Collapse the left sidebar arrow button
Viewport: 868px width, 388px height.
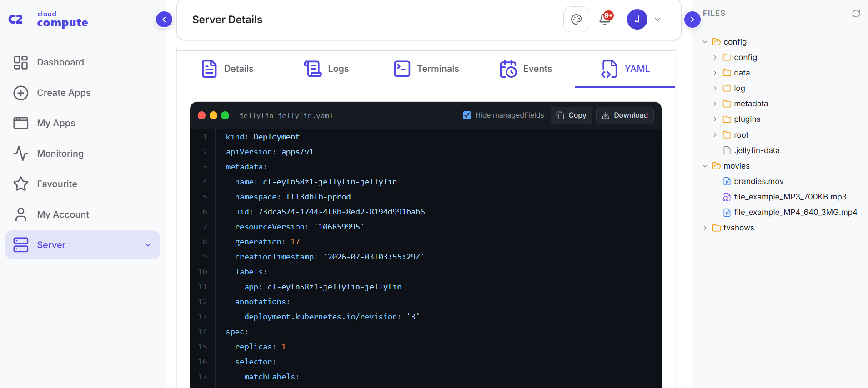pyautogui.click(x=164, y=20)
